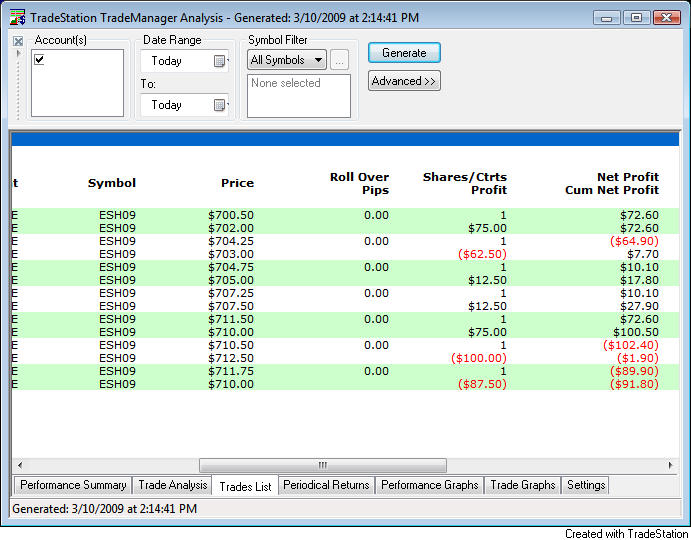
Task: Select price cell $702.00
Action: point(231,228)
